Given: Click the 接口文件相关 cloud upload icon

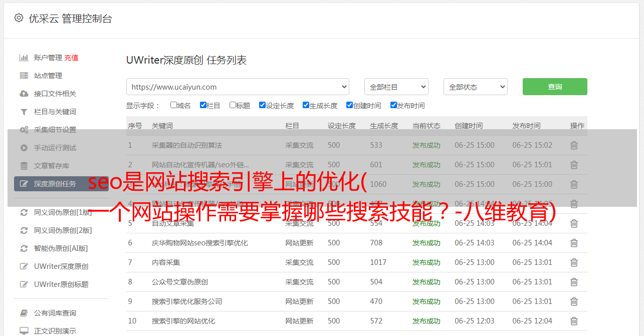Looking at the screenshot, I should tap(24, 94).
